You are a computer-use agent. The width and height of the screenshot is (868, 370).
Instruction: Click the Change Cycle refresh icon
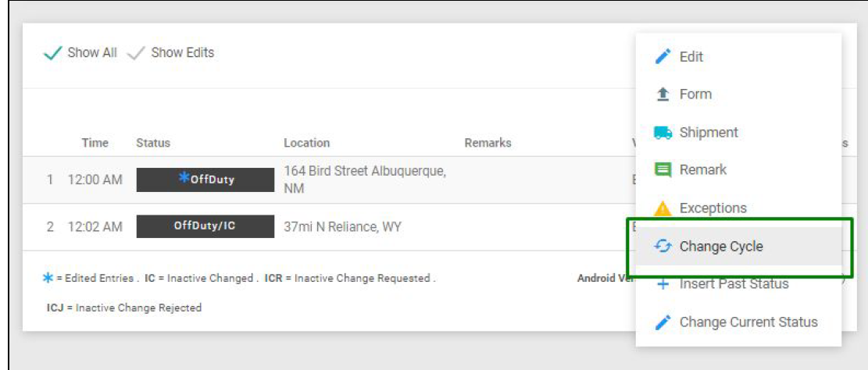(x=663, y=247)
